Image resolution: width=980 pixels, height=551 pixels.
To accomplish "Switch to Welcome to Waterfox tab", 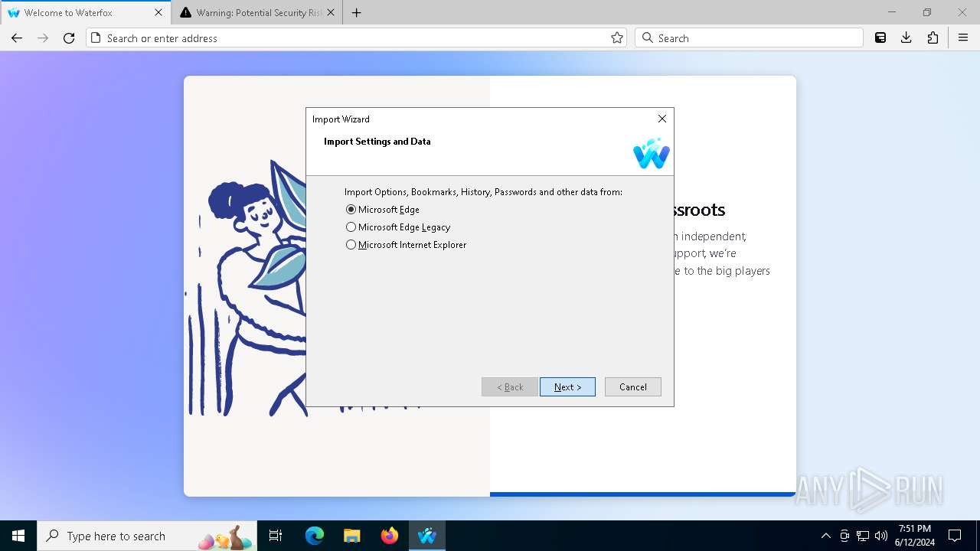I will (x=86, y=13).
